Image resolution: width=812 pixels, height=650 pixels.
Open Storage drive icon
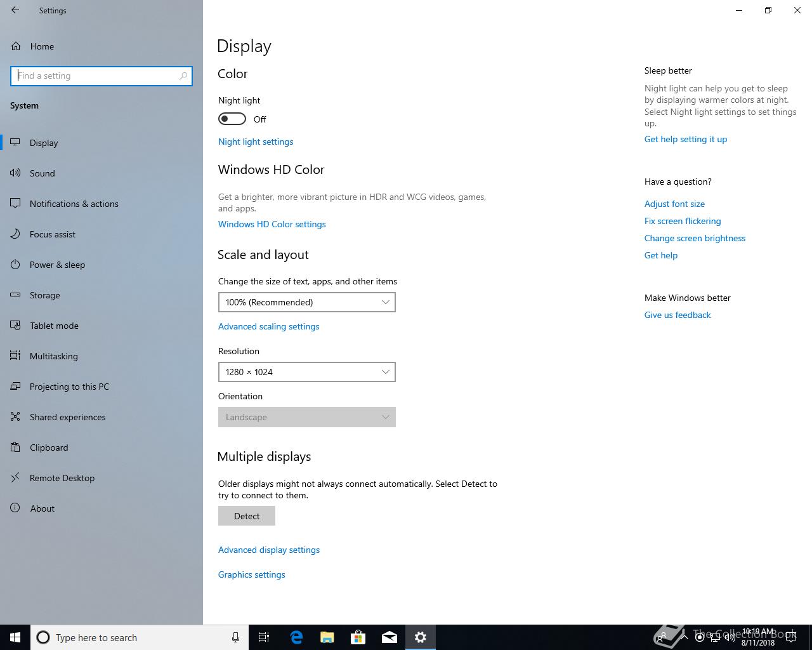pyautogui.click(x=15, y=295)
